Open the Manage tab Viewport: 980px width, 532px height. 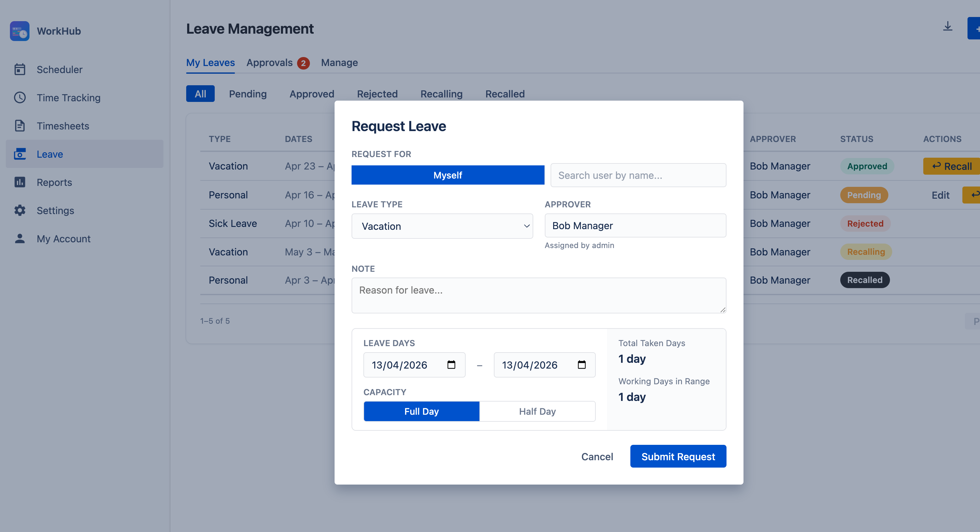339,63
